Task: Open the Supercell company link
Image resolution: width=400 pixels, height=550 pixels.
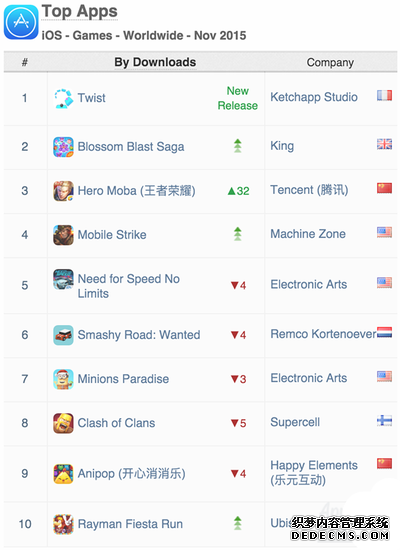Action: pyautogui.click(x=295, y=422)
